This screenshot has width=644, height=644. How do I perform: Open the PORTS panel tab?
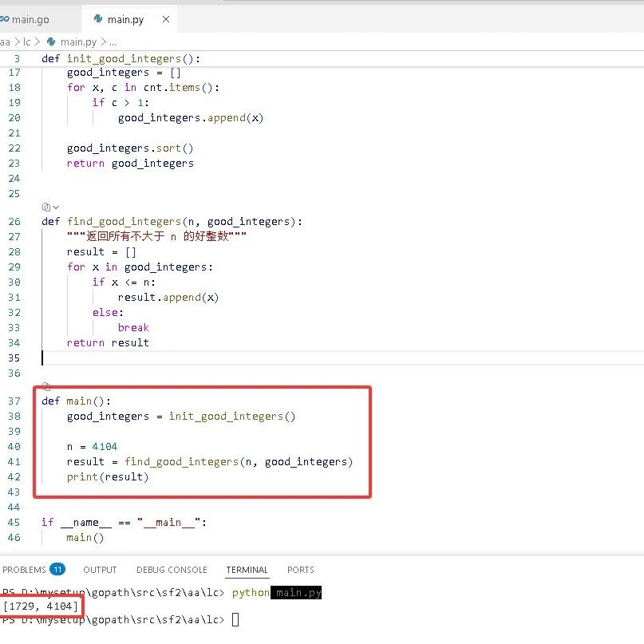tap(301, 570)
